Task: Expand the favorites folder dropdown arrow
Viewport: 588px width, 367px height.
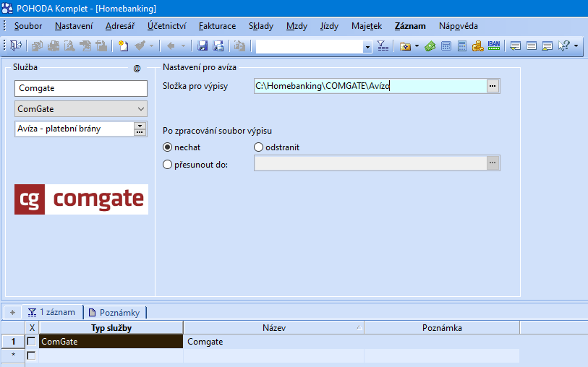Action: click(x=417, y=46)
